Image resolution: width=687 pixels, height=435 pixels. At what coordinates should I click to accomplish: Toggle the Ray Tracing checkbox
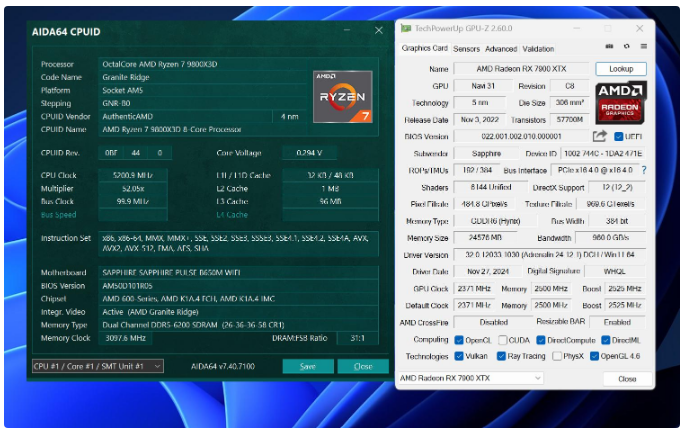pyautogui.click(x=503, y=356)
